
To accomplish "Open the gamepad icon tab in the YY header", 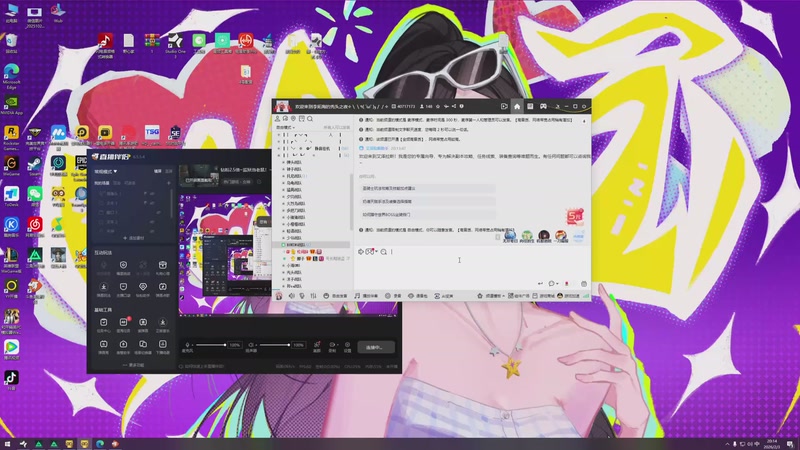I will 543,107.
